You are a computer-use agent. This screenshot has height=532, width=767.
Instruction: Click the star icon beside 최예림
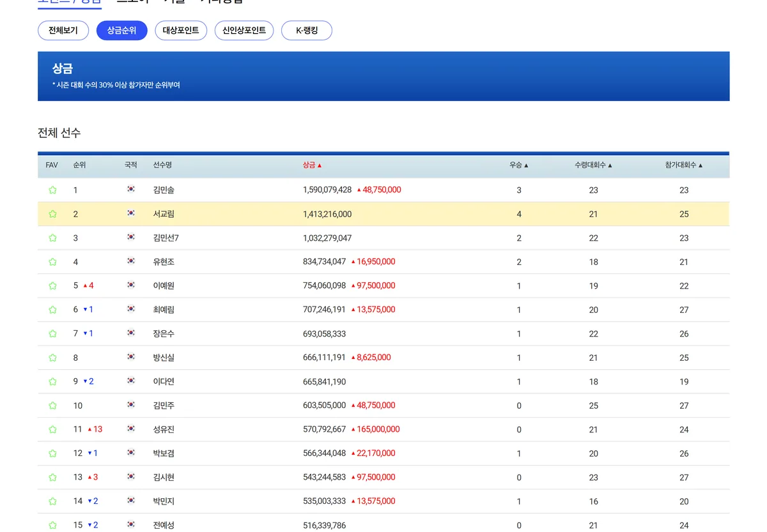pyautogui.click(x=52, y=310)
